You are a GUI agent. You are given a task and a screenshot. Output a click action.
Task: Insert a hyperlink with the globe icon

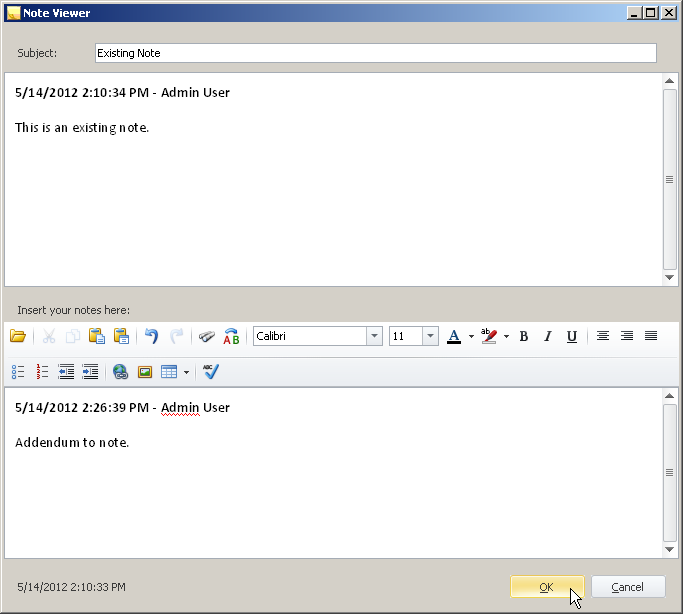pyautogui.click(x=120, y=372)
